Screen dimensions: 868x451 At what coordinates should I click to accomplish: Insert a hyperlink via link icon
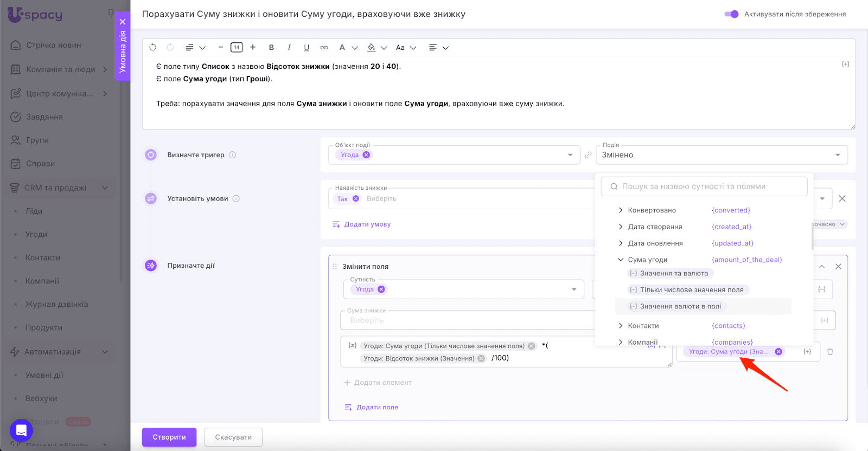point(324,48)
